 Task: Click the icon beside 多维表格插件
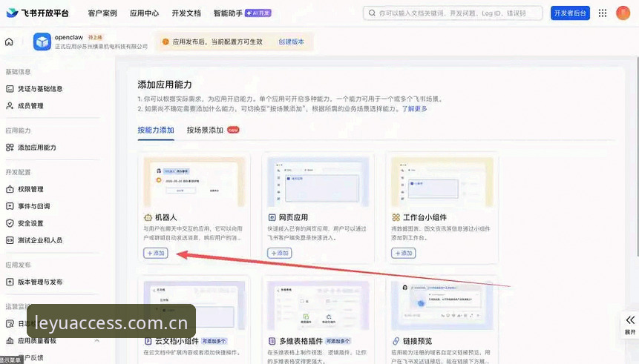click(272, 341)
